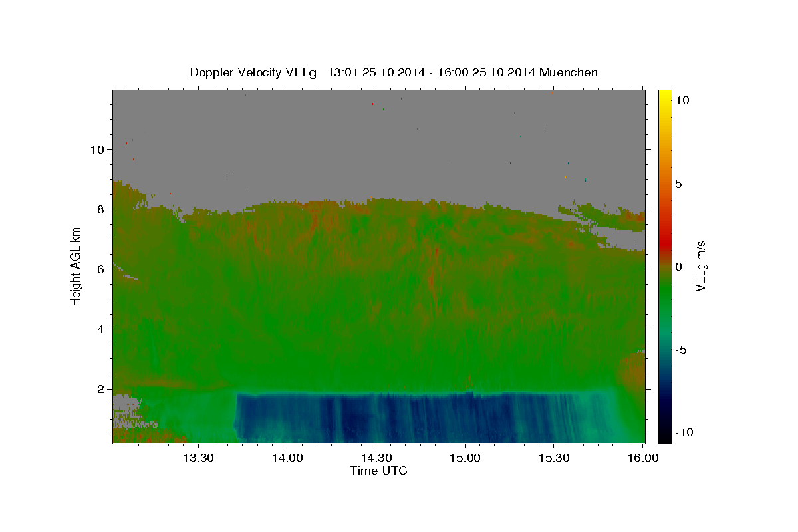Click the 14:00 time tick label

click(x=287, y=458)
